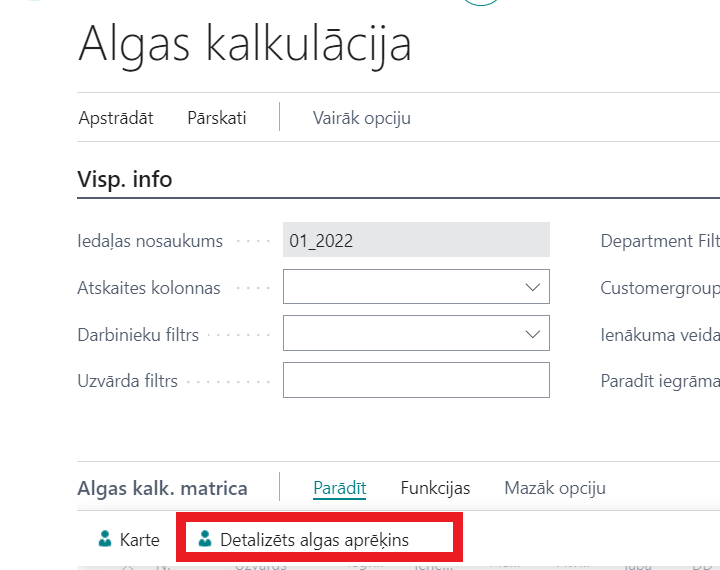Click the person icon before Detalizēts algas aprēķins
Screen dimensions: 720x570
click(x=206, y=540)
